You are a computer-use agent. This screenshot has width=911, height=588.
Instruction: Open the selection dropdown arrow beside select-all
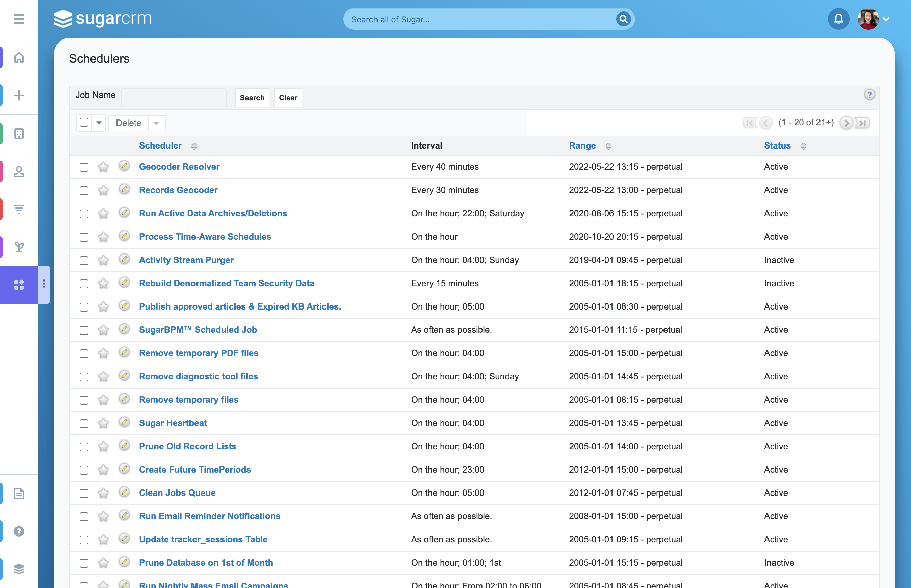pos(99,123)
